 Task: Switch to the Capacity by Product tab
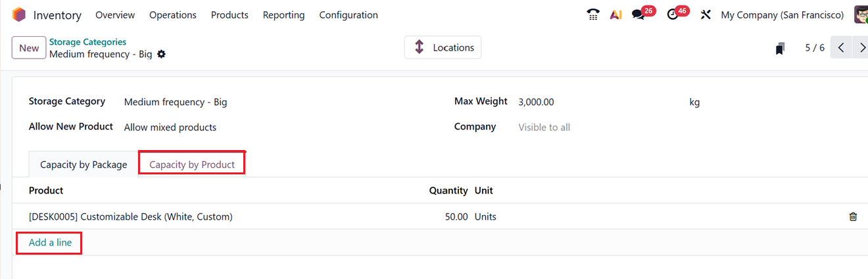192,165
